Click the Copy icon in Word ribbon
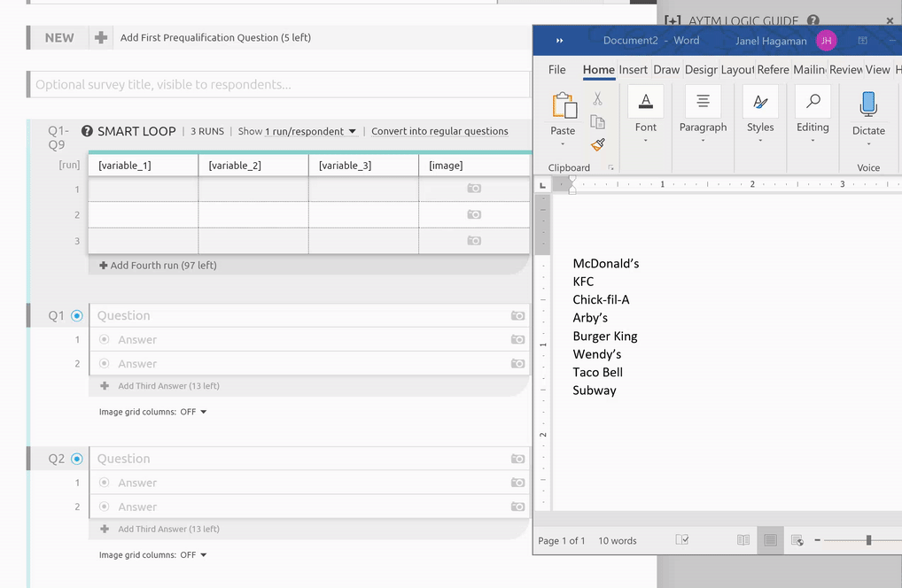This screenshot has width=902, height=588. pos(598,122)
